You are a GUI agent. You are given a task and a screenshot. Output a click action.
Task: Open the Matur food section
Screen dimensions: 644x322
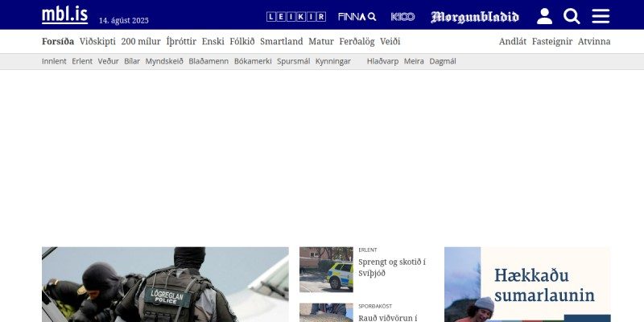coord(320,42)
